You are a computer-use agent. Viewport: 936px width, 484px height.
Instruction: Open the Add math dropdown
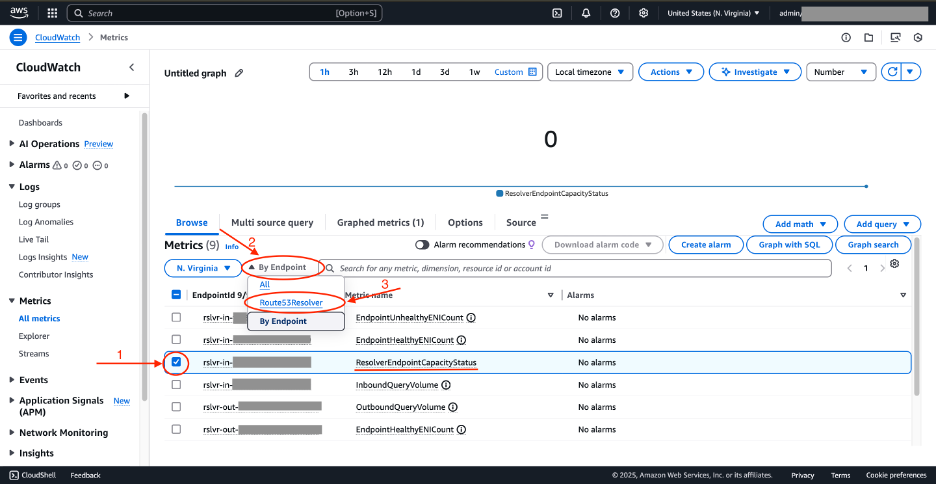point(800,224)
